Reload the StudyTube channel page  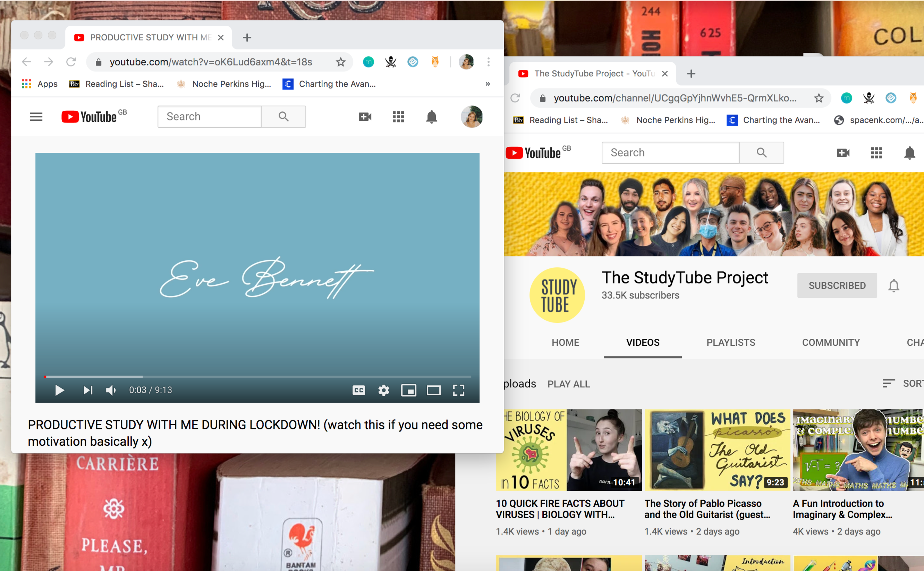[515, 98]
